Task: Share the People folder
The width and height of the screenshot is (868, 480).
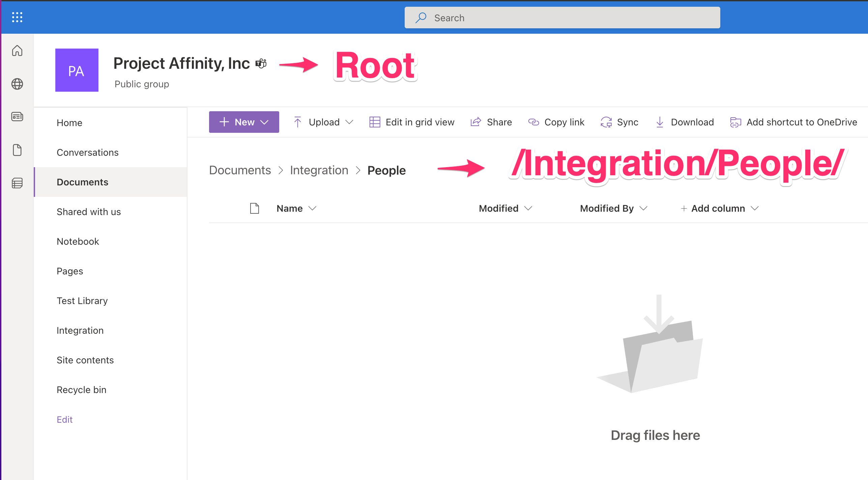Action: (491, 122)
